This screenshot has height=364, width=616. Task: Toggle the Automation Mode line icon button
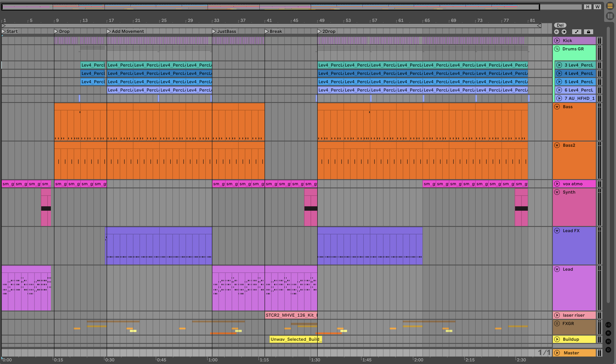point(577,32)
